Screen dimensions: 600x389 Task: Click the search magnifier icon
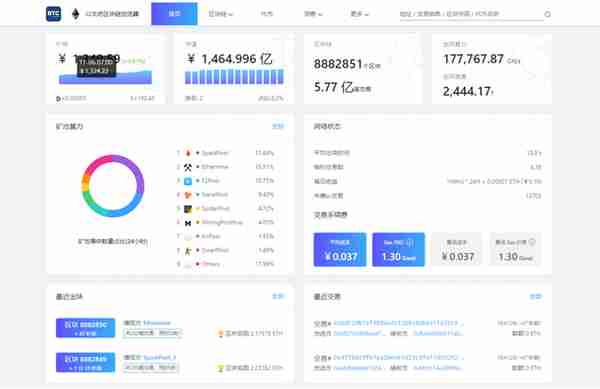(x=548, y=14)
